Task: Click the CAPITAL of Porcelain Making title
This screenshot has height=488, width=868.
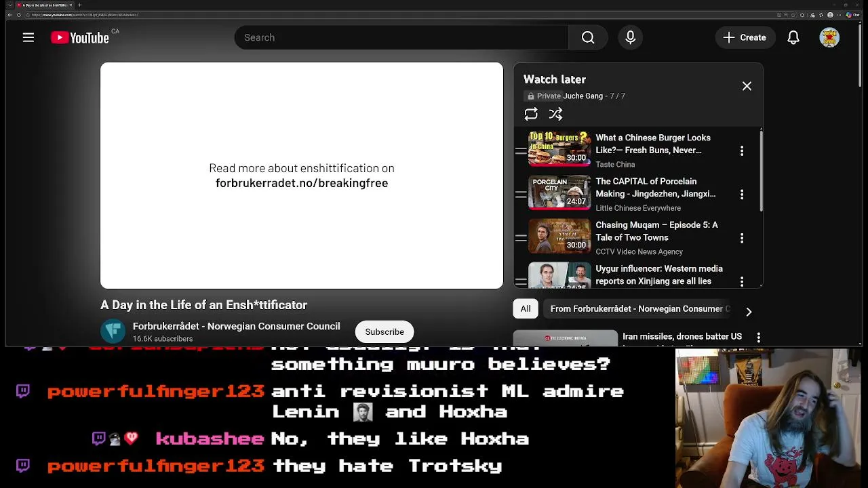Action: click(656, 187)
